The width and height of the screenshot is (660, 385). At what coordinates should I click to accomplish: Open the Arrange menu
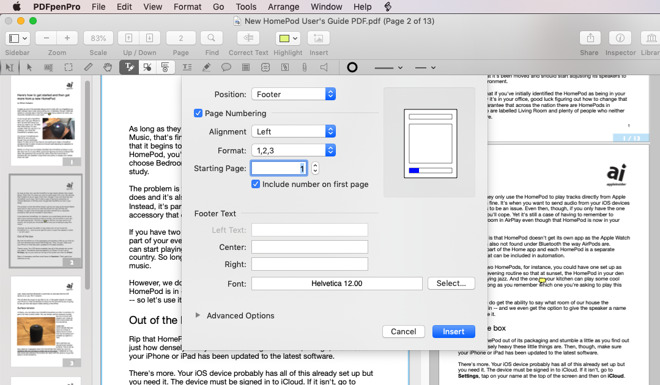[x=283, y=7]
